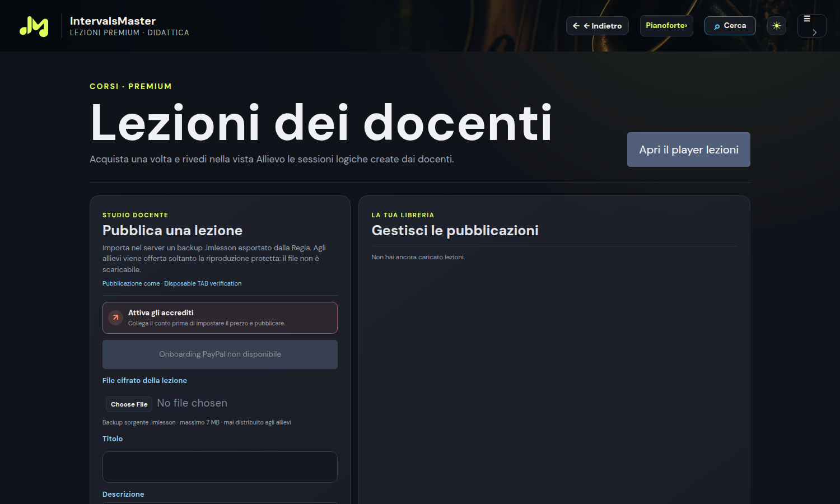Click the Attiva gli accrediti arrow icon
Image resolution: width=840 pixels, height=504 pixels.
(115, 318)
